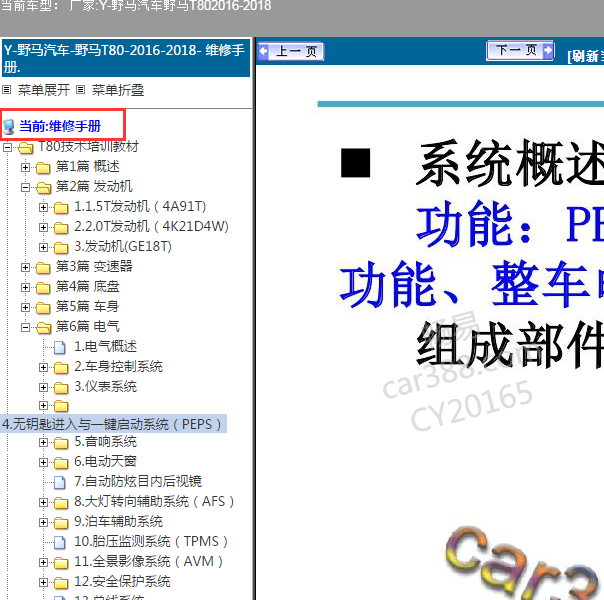The height and width of the screenshot is (600, 604).
Task: Go to next page with 下一页 button
Action: pyautogui.click(x=520, y=50)
